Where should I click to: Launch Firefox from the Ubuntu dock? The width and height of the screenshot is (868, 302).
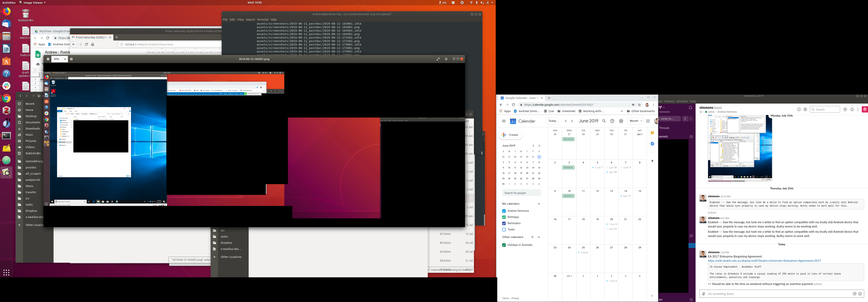point(6,12)
